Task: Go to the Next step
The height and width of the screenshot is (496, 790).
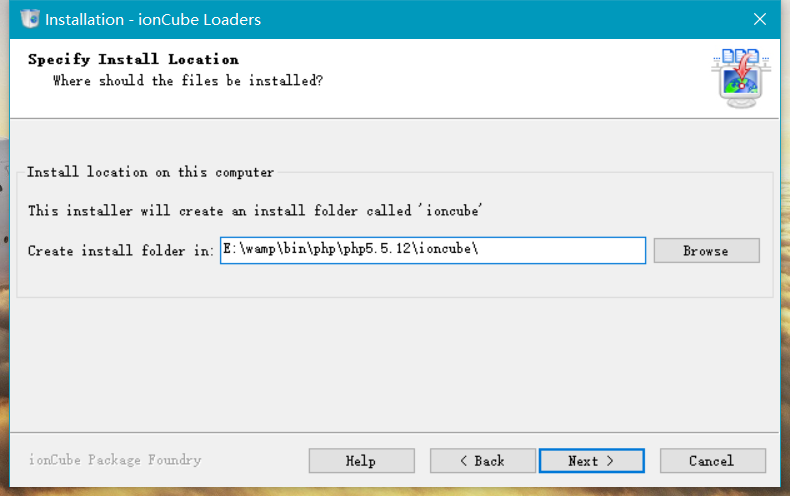Action: tap(591, 461)
